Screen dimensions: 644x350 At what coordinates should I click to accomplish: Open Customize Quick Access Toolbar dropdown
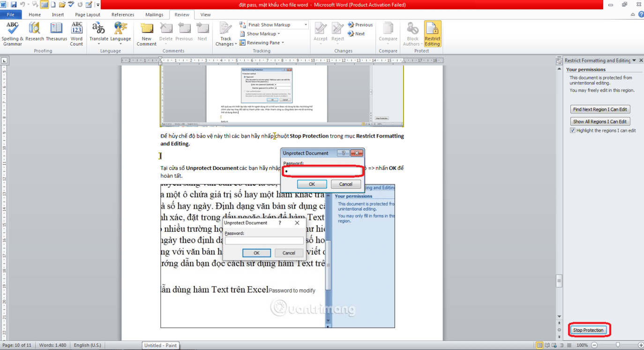click(x=98, y=5)
